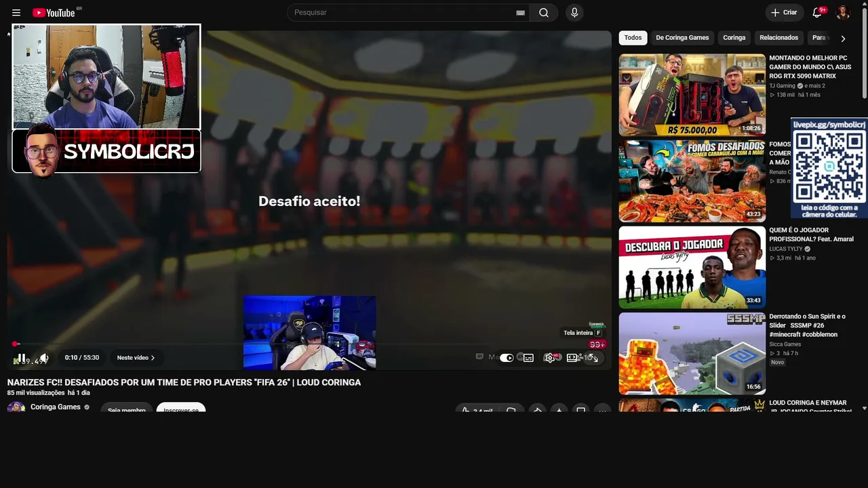Select the De Coringa Games chip
This screenshot has height=488, width=868.
pos(682,38)
